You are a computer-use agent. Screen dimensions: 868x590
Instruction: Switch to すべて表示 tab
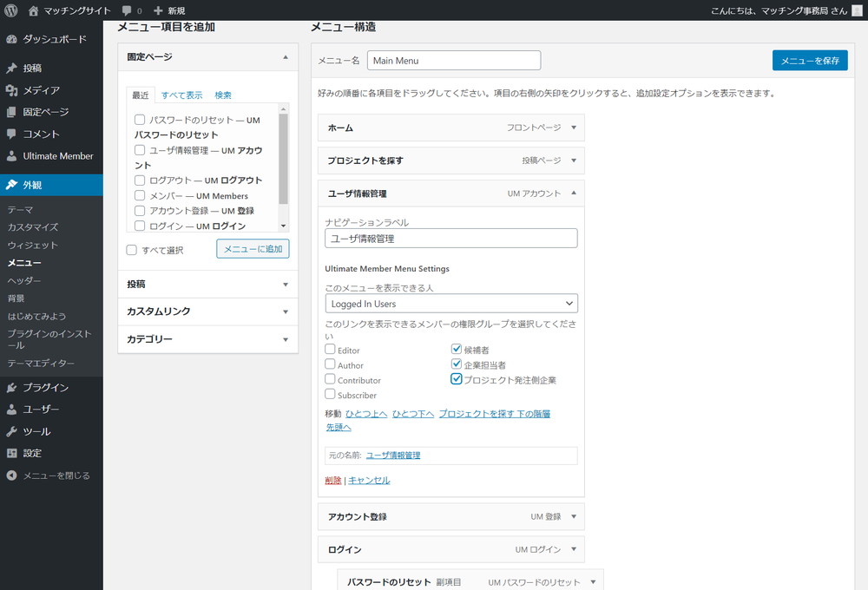point(182,95)
